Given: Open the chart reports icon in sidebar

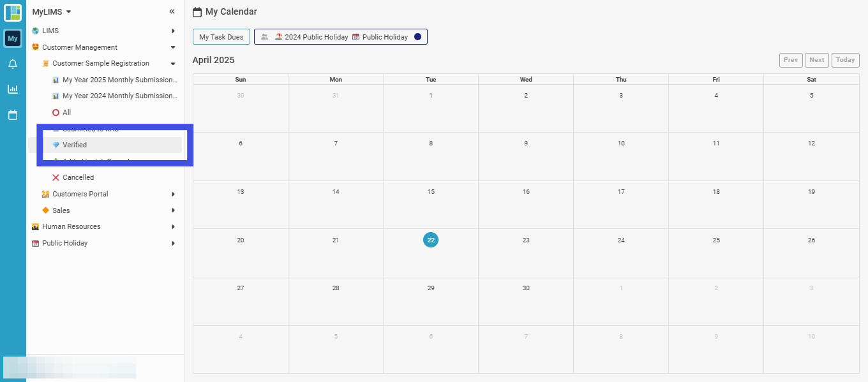Looking at the screenshot, I should click(13, 89).
